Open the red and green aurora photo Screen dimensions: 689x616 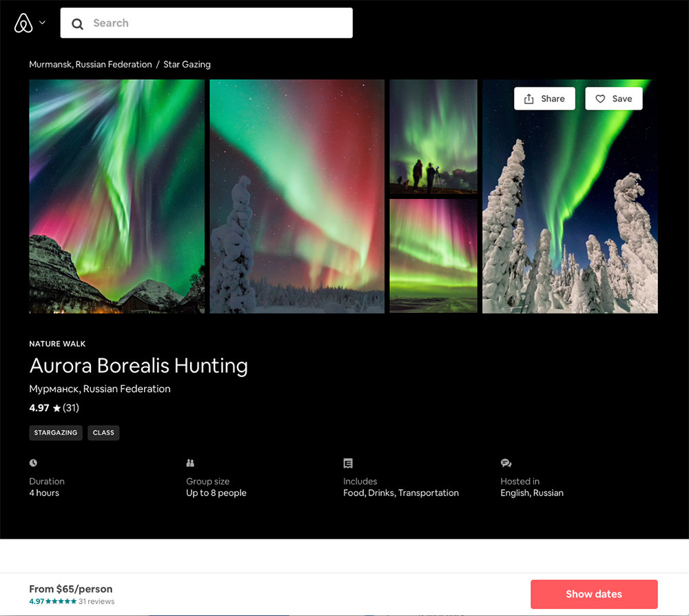pos(297,196)
